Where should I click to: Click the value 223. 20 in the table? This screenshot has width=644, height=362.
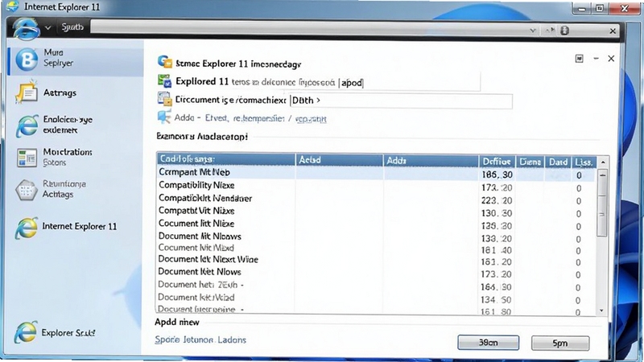tap(497, 200)
